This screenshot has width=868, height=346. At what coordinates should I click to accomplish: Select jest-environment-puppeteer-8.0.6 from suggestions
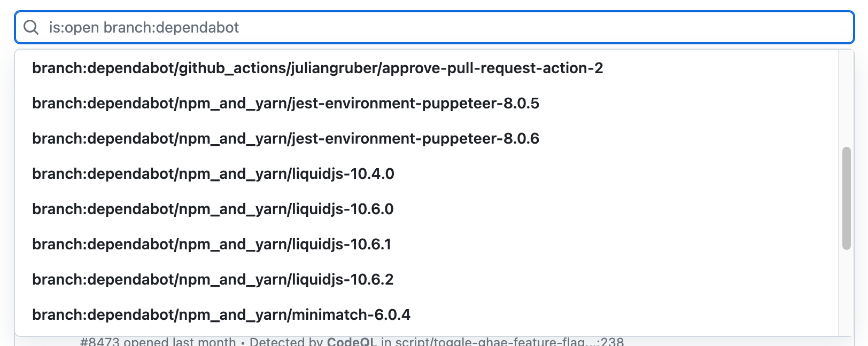click(285, 138)
